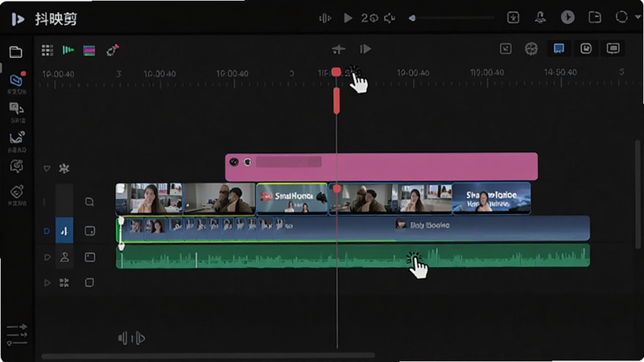The width and height of the screenshot is (644, 362).
Task: Click the person icon on audio track header
Action: [x=64, y=257]
